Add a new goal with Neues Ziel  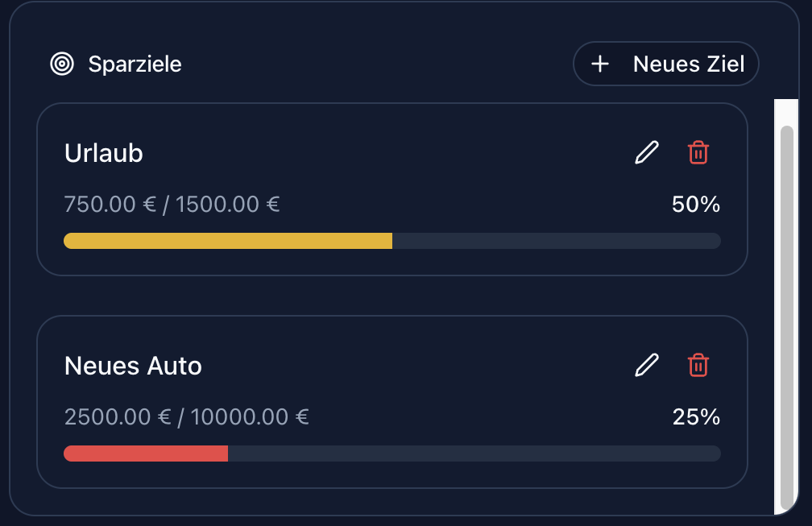(x=688, y=64)
